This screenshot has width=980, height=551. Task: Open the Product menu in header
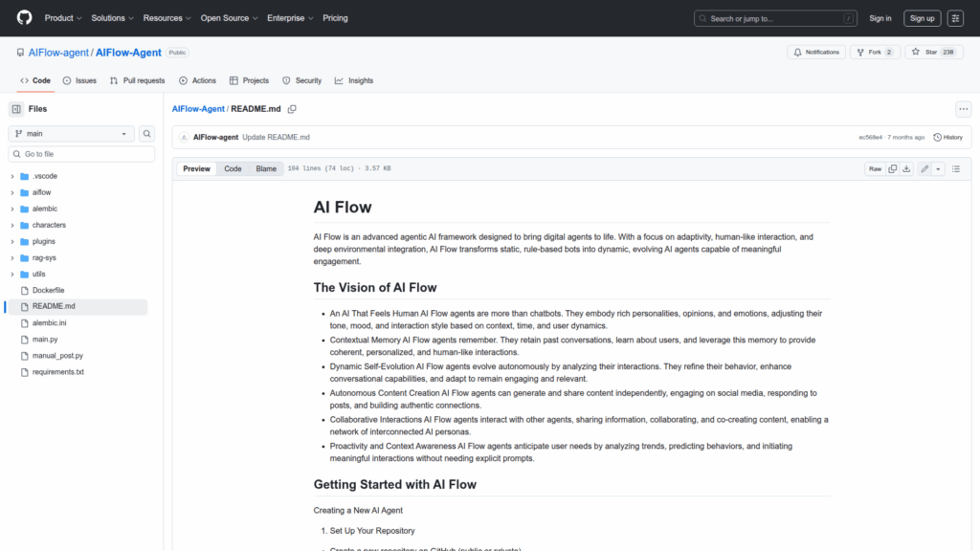63,18
